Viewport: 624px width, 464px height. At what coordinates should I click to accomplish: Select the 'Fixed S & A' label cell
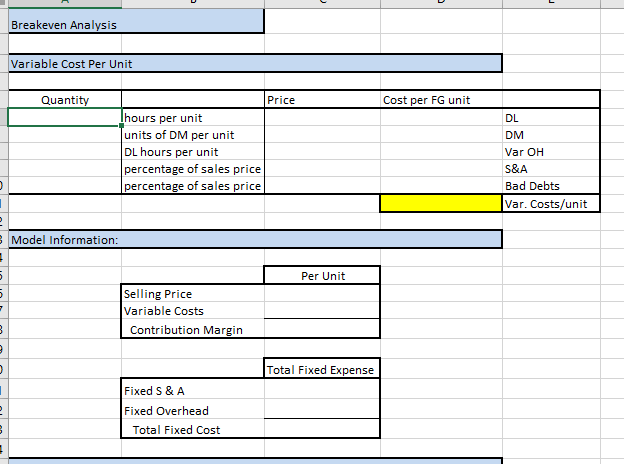coord(193,390)
